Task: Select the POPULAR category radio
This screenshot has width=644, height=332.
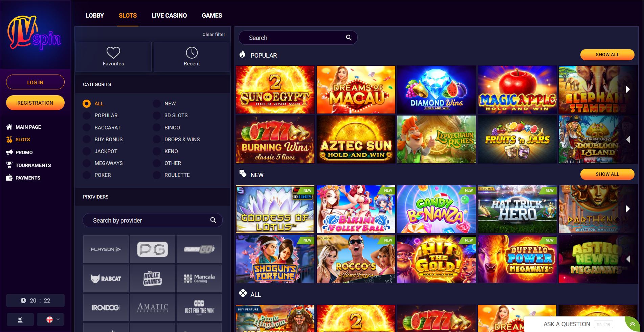Action: click(87, 116)
